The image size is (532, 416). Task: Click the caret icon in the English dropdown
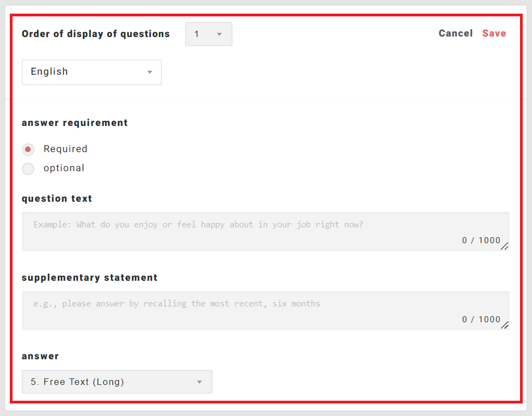tap(150, 73)
